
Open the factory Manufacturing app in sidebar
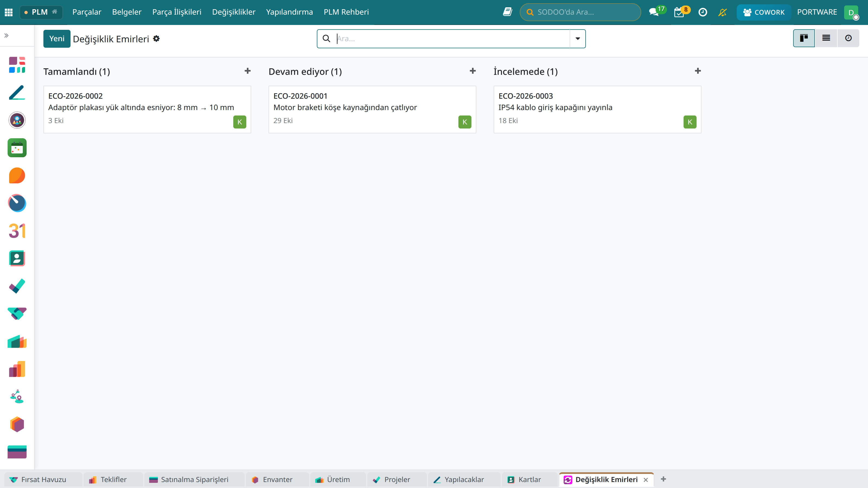click(x=17, y=342)
